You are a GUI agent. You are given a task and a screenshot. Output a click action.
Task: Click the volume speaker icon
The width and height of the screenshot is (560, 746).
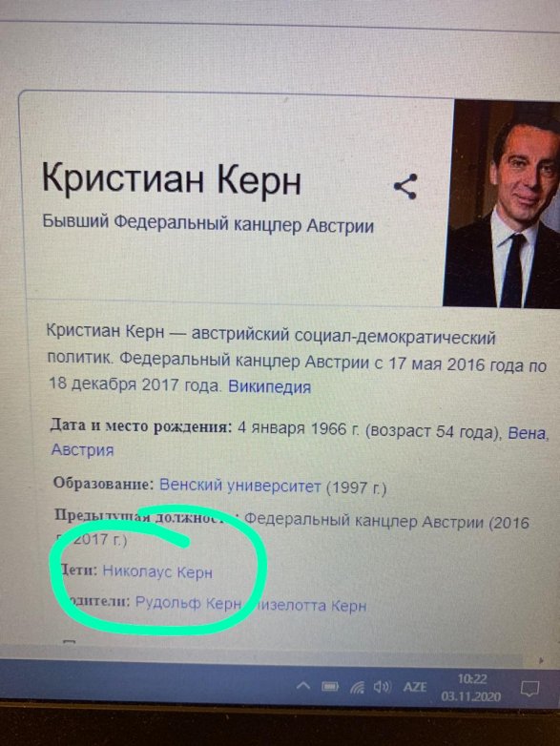pos(382,687)
